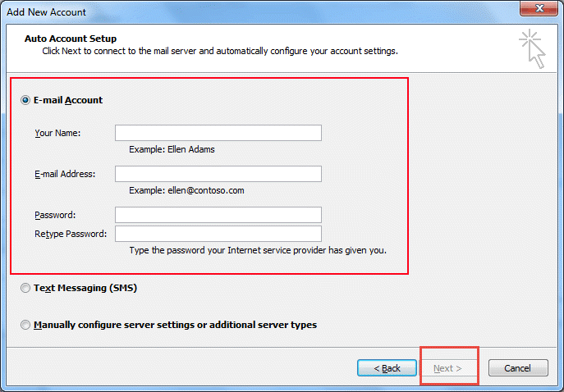Image resolution: width=564 pixels, height=392 pixels.
Task: Click the cursor wizard icon in header
Action: [x=532, y=48]
